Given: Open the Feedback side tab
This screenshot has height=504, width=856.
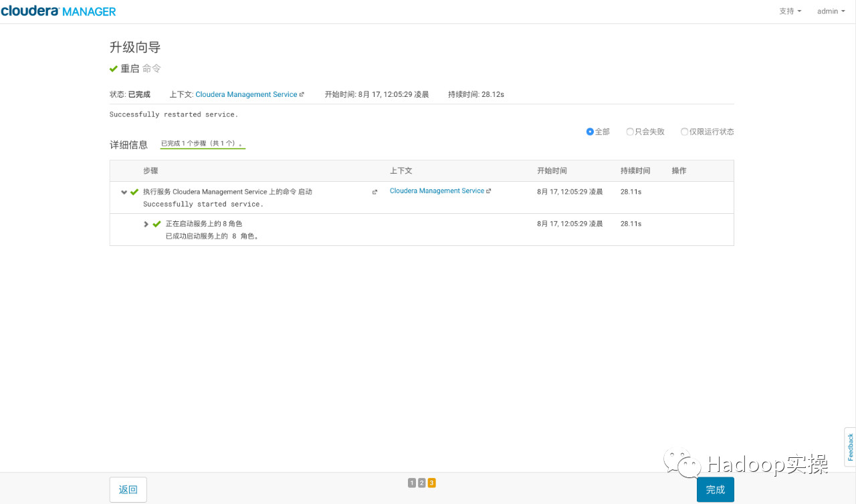Looking at the screenshot, I should [850, 447].
